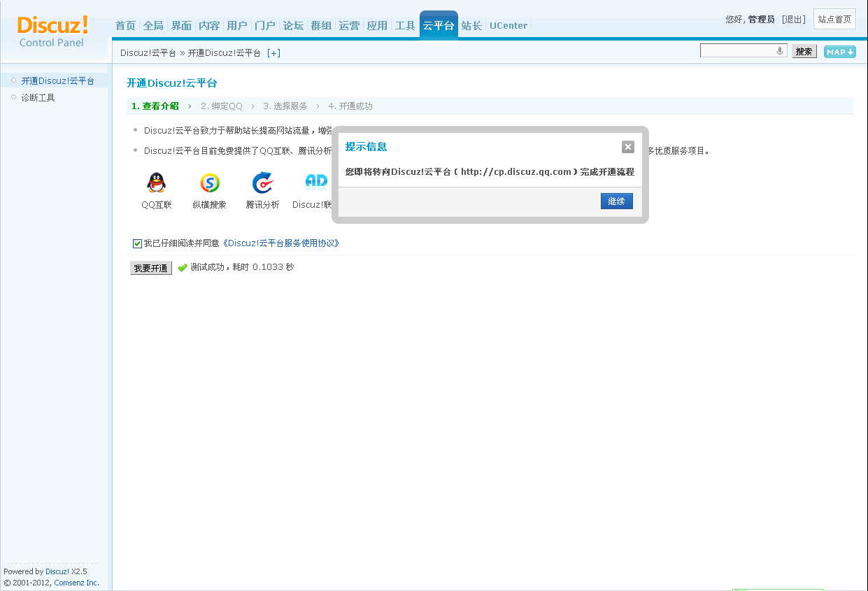Open the 首页 menu
This screenshot has width=868, height=591.
point(125,26)
